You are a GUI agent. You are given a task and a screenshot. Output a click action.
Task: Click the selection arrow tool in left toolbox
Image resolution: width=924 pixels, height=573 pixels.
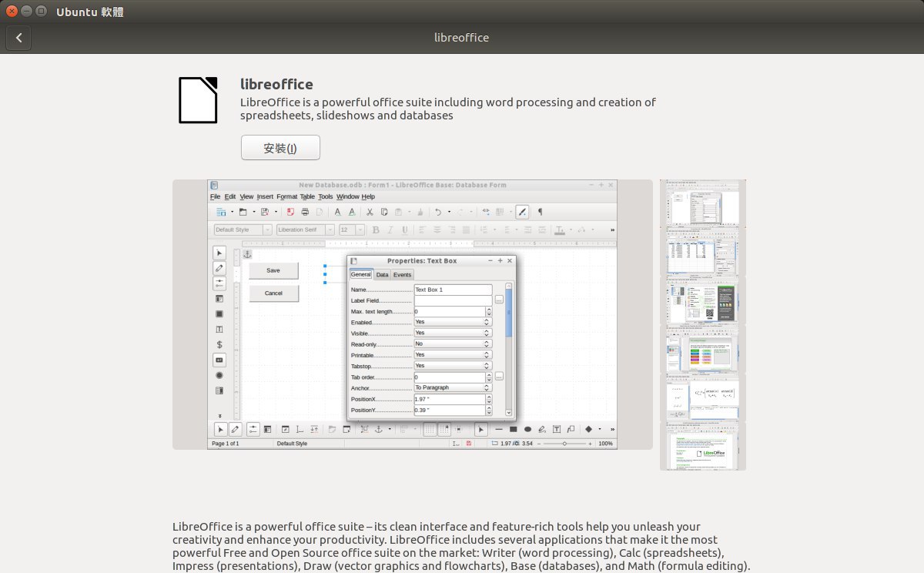(219, 253)
